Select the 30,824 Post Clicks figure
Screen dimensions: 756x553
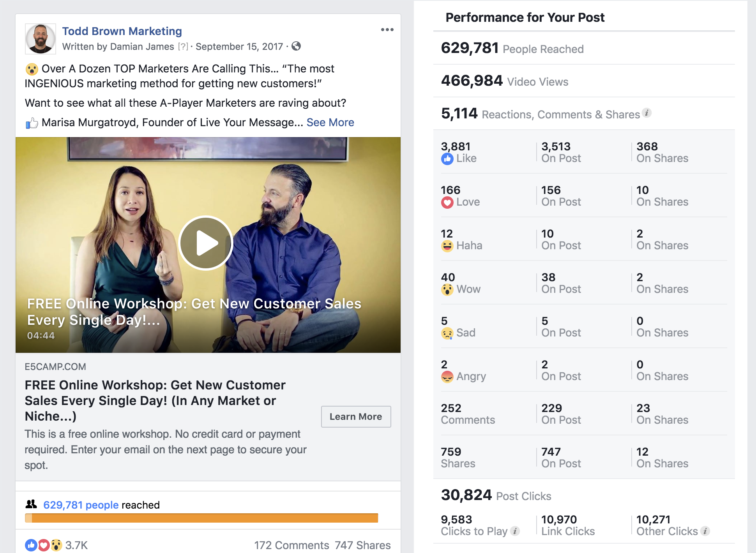(466, 495)
